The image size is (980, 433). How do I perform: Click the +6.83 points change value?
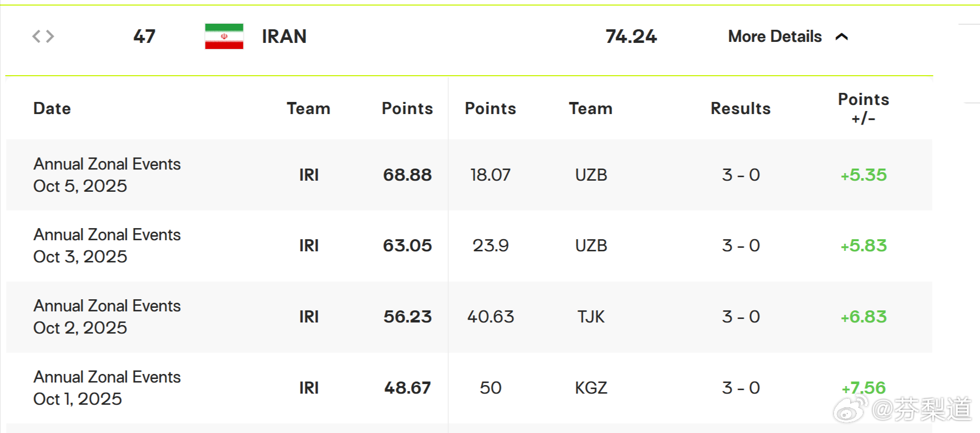click(x=863, y=317)
